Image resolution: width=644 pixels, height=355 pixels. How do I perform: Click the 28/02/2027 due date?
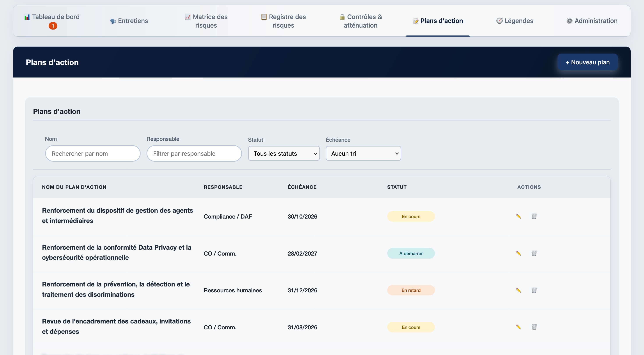pyautogui.click(x=303, y=254)
